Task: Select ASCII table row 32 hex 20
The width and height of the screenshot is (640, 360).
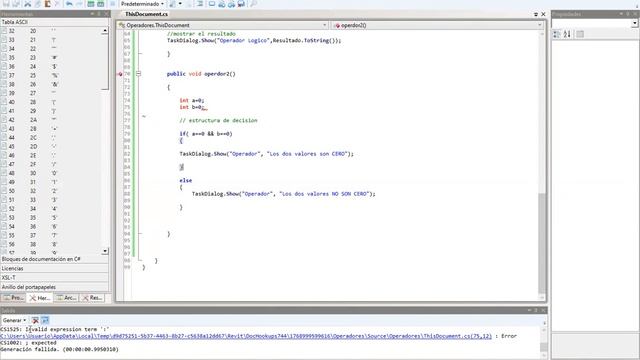Action: (51, 31)
